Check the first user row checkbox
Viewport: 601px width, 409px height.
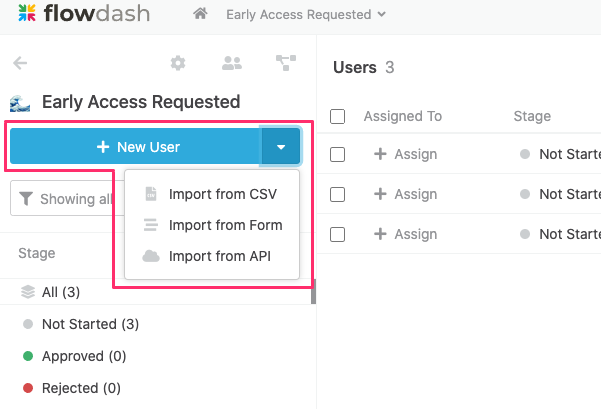337,154
